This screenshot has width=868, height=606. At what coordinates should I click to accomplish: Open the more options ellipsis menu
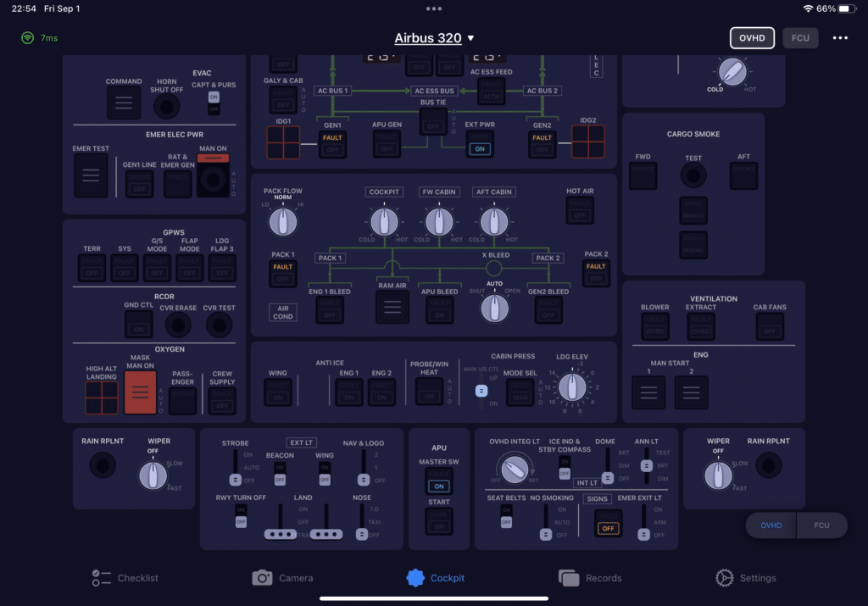840,38
